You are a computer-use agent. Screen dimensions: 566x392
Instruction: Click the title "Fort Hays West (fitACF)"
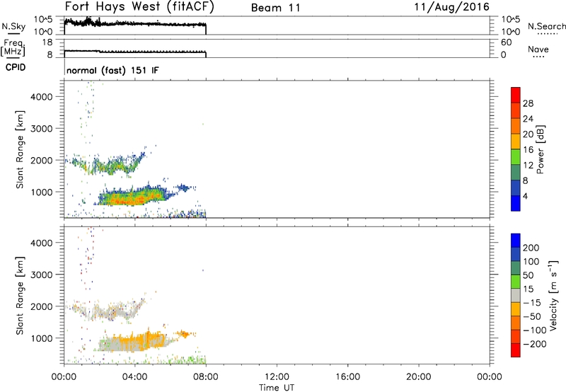(139, 6)
